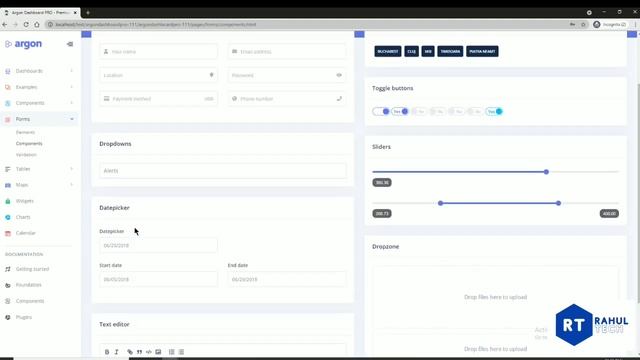The height and width of the screenshot is (360, 640).
Task: Insert link in text editor
Action: (x=130, y=352)
